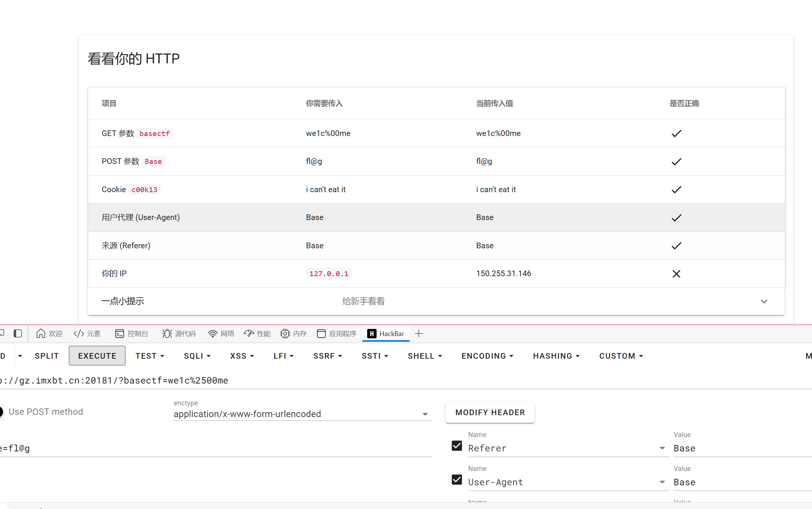
Task: Toggle the Use POST method switch
Action: click(x=2, y=412)
